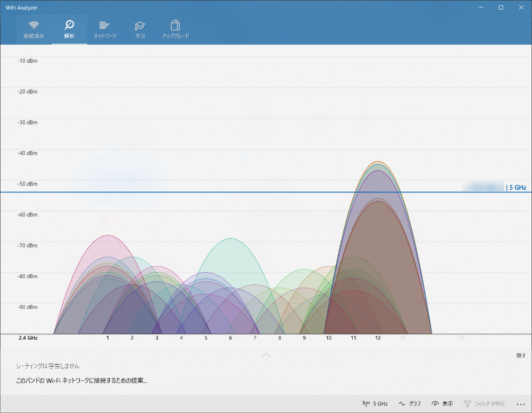Click the -90 dBm axis label
The image size is (532, 413).
[28, 307]
